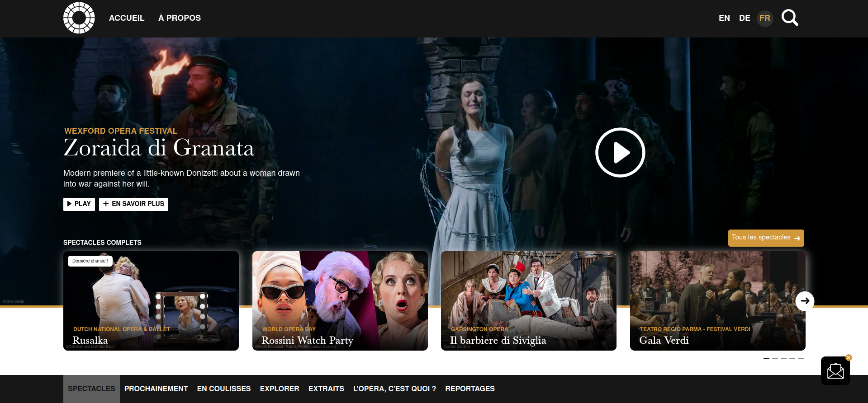
Task: Open the newsletter envelope icon
Action: (x=835, y=371)
